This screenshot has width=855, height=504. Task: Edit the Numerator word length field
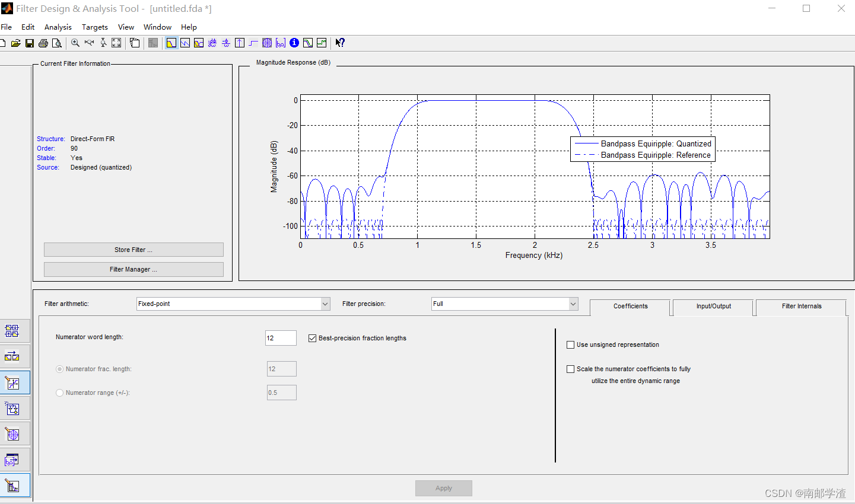(281, 338)
